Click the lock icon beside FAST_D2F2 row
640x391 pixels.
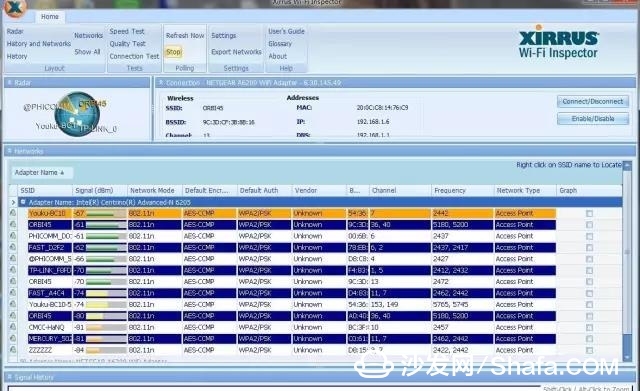tap(13, 247)
